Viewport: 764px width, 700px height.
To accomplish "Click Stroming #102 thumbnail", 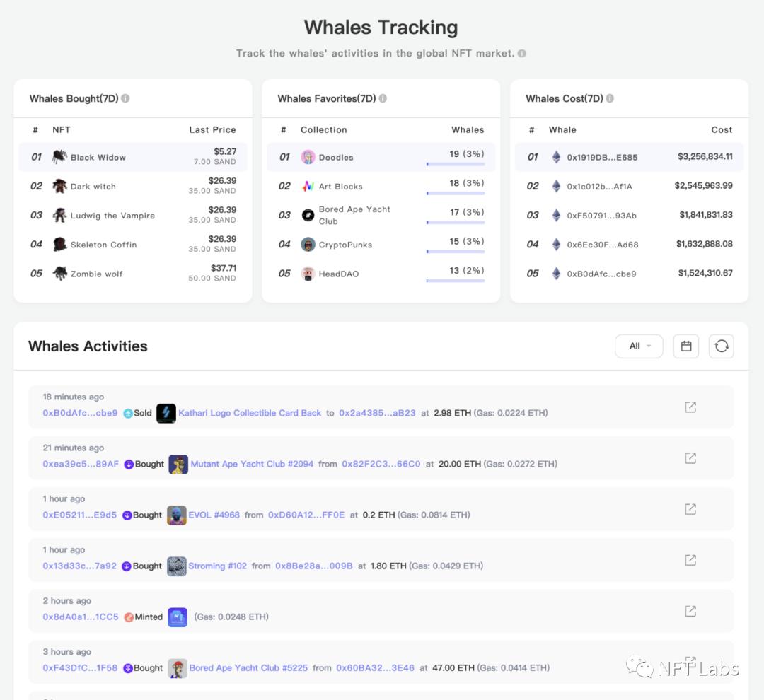I will coord(176,566).
